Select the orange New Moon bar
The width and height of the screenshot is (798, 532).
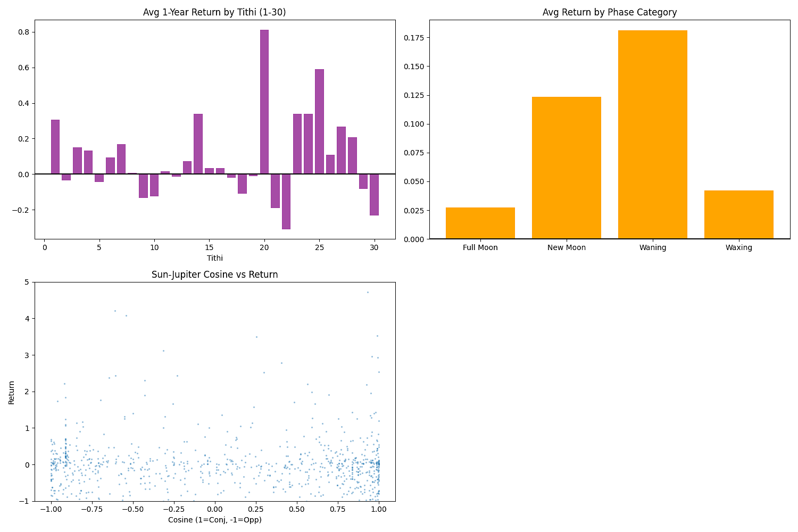[x=566, y=168]
